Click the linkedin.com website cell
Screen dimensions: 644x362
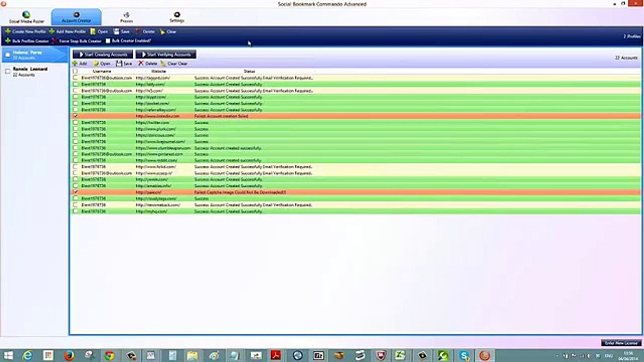point(157,116)
